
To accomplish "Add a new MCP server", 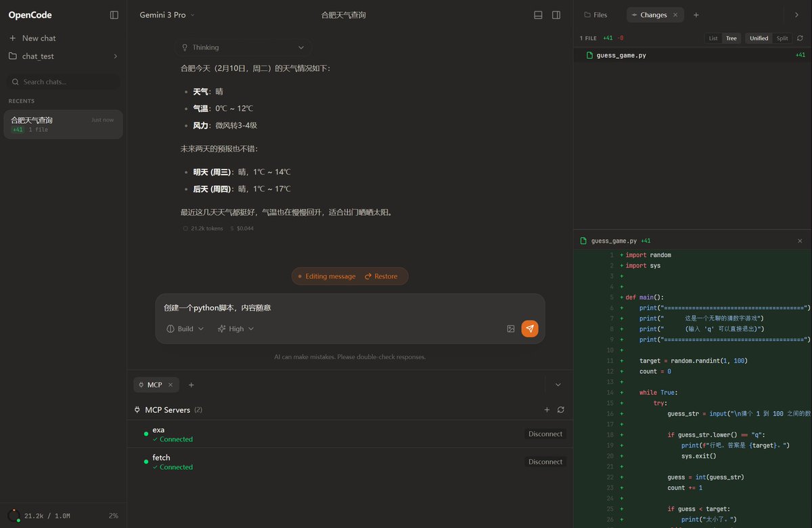I will [x=547, y=410].
